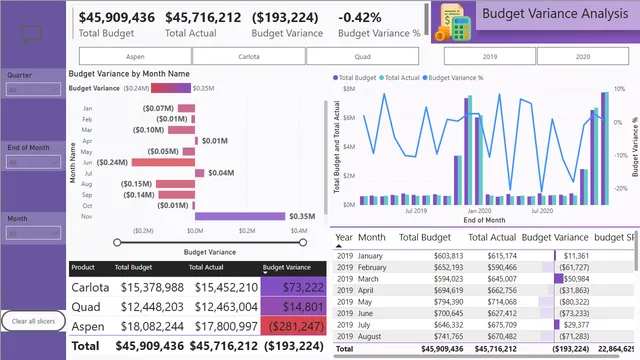Click the $73,222 variance cell
640x360 pixels.
293,287
